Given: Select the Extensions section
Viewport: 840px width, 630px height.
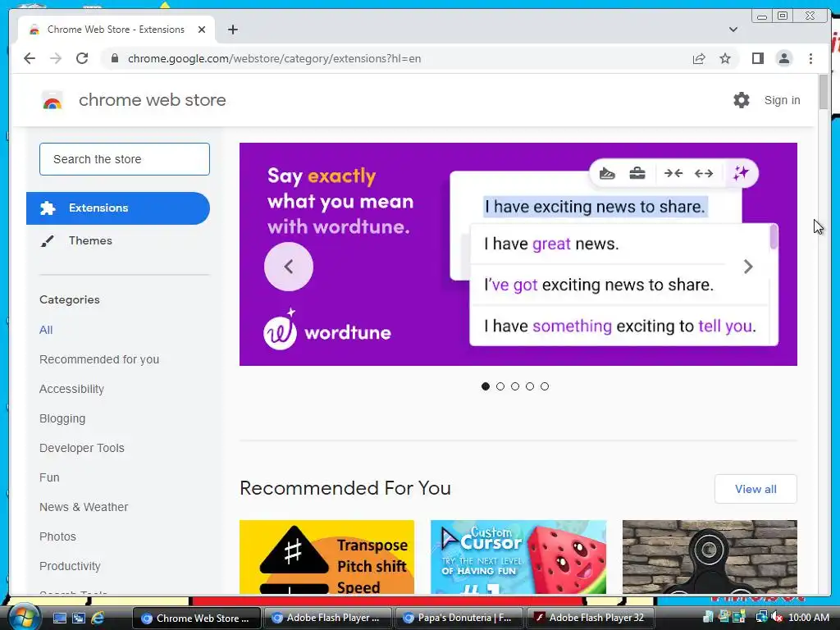Looking at the screenshot, I should coord(118,208).
